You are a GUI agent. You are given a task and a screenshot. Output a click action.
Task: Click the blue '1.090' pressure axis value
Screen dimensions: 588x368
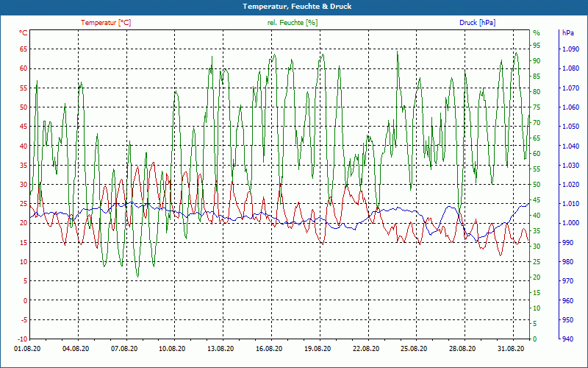click(x=570, y=49)
